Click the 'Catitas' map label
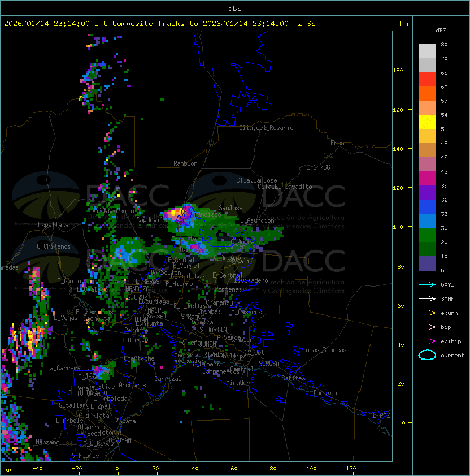Viewport: 470px width, 476px height. (x=293, y=379)
